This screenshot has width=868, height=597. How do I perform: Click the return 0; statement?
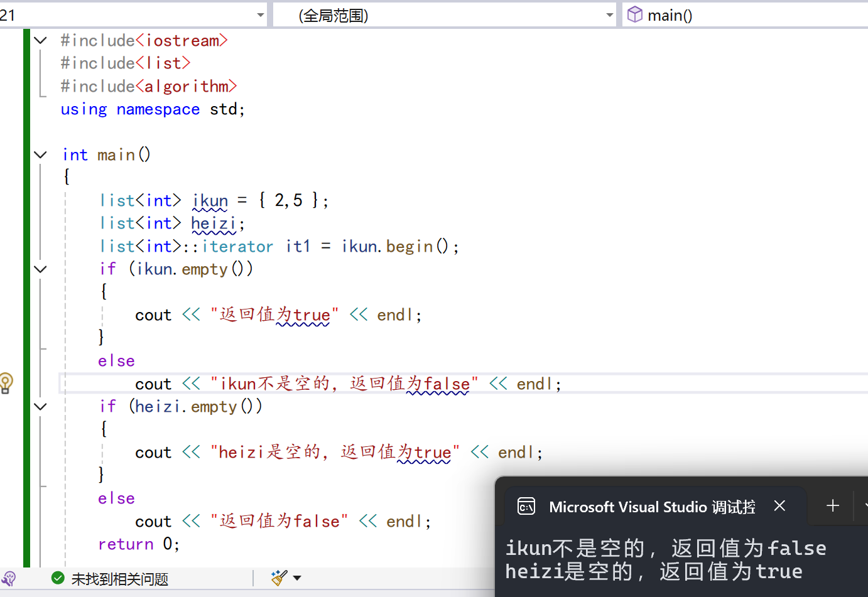(x=139, y=544)
